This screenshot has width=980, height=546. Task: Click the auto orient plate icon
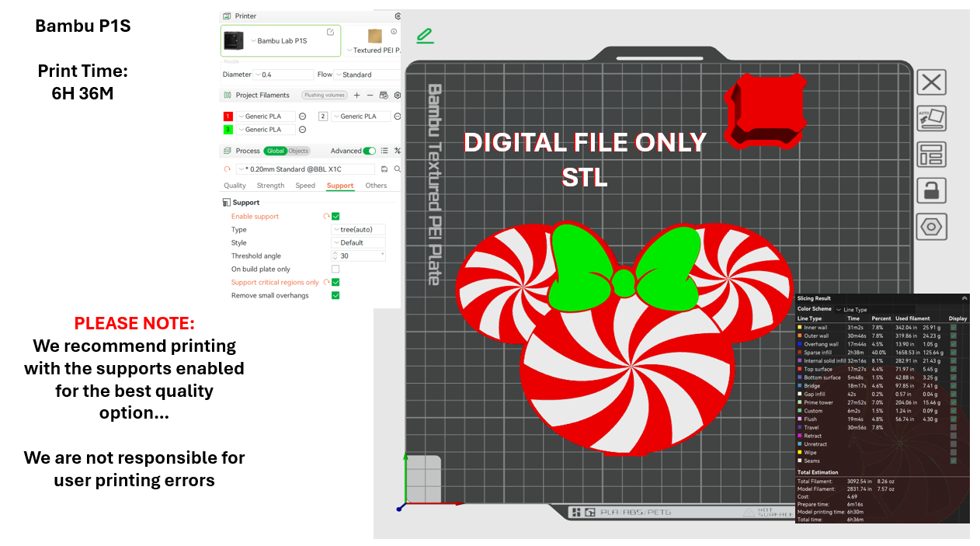click(931, 118)
